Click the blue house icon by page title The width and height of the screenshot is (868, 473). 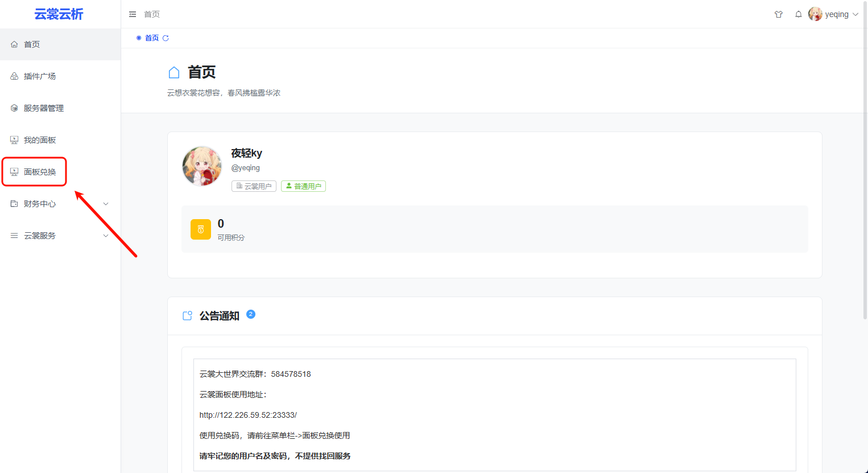(x=174, y=72)
